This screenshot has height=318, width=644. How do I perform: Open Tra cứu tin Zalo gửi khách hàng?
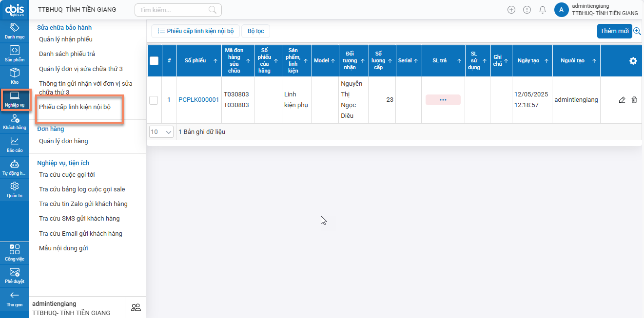tap(83, 204)
